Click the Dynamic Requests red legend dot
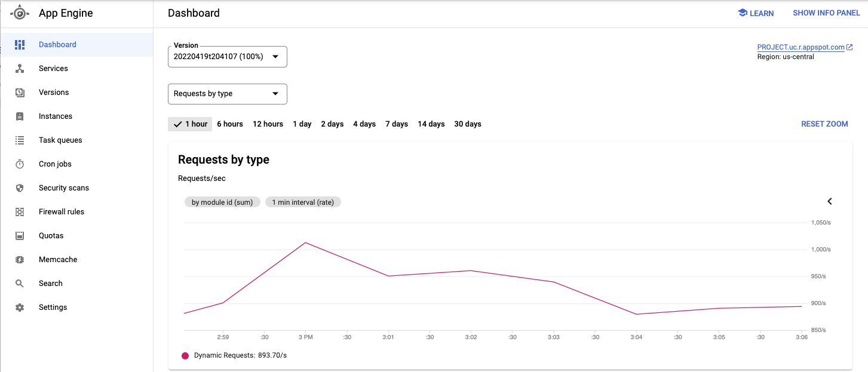 185,356
